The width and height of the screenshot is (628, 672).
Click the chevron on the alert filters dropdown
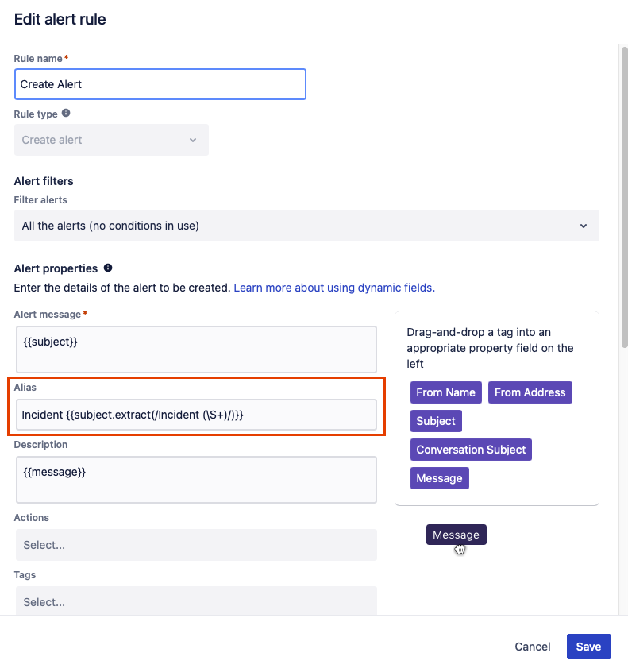coord(584,226)
